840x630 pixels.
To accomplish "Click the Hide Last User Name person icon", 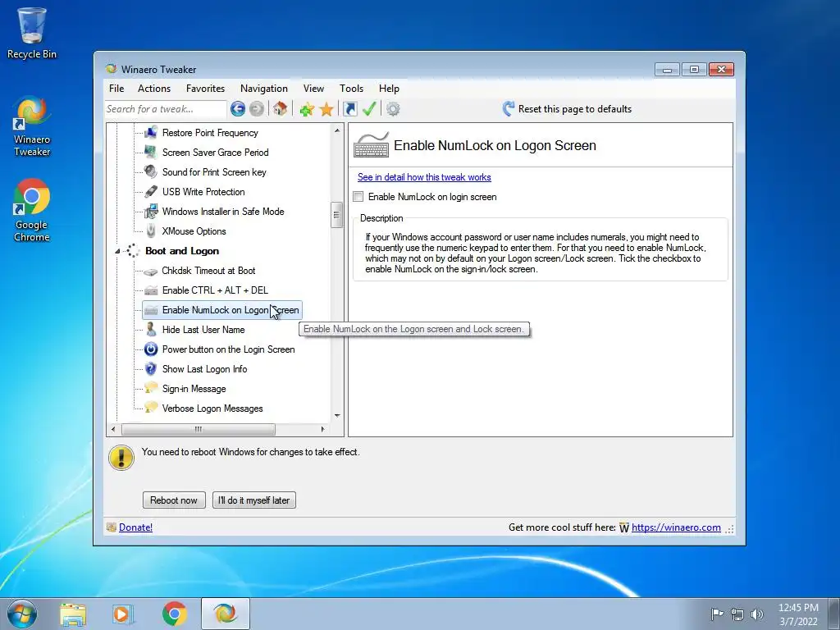I will pyautogui.click(x=151, y=330).
